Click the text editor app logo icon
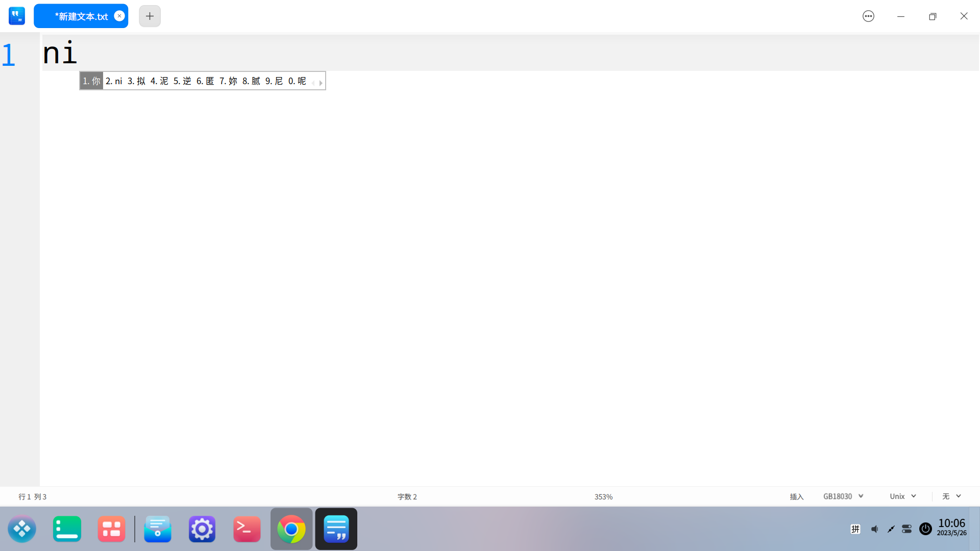Image resolution: width=980 pixels, height=551 pixels. tap(17, 16)
